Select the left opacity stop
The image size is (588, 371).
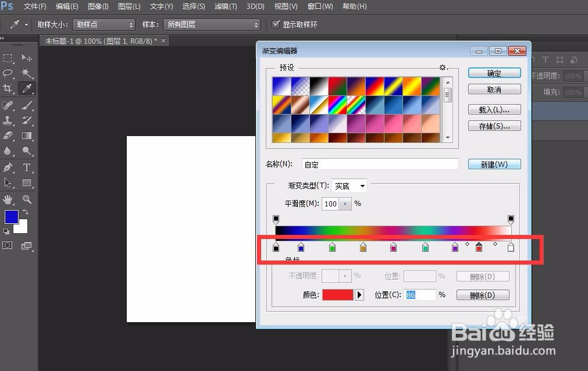point(276,219)
